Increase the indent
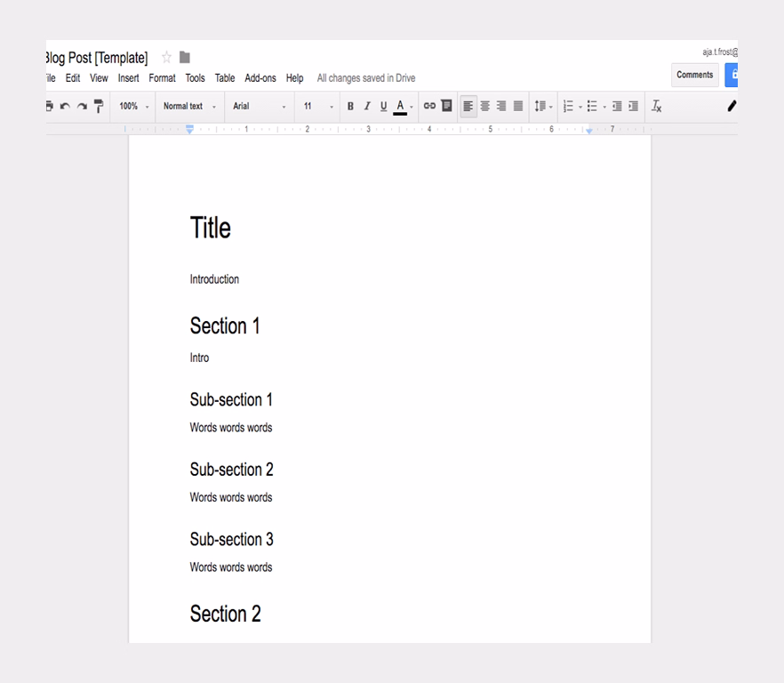 click(634, 106)
